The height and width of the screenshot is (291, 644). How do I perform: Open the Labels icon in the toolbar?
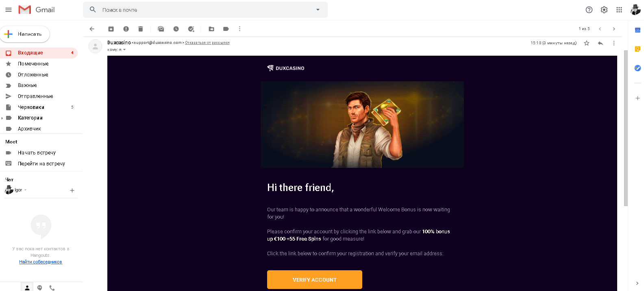[226, 29]
